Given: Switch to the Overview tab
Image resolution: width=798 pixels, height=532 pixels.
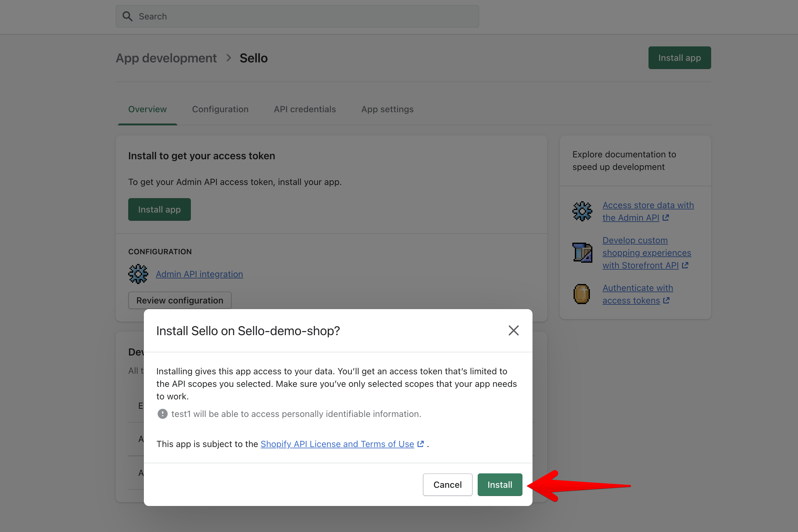Looking at the screenshot, I should pyautogui.click(x=147, y=109).
